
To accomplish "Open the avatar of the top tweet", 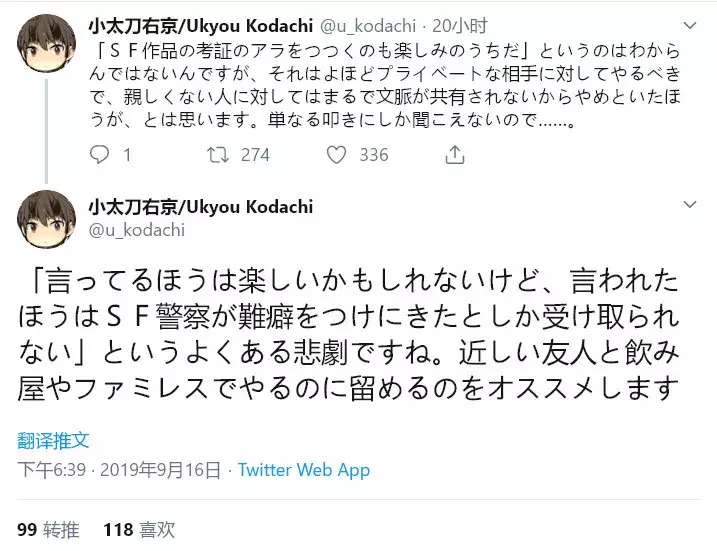I will (43, 40).
